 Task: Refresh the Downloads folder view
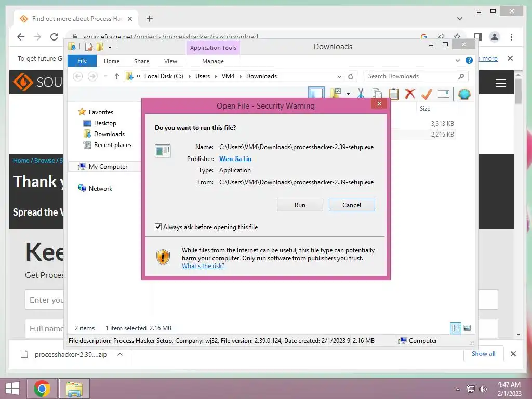pyautogui.click(x=351, y=77)
